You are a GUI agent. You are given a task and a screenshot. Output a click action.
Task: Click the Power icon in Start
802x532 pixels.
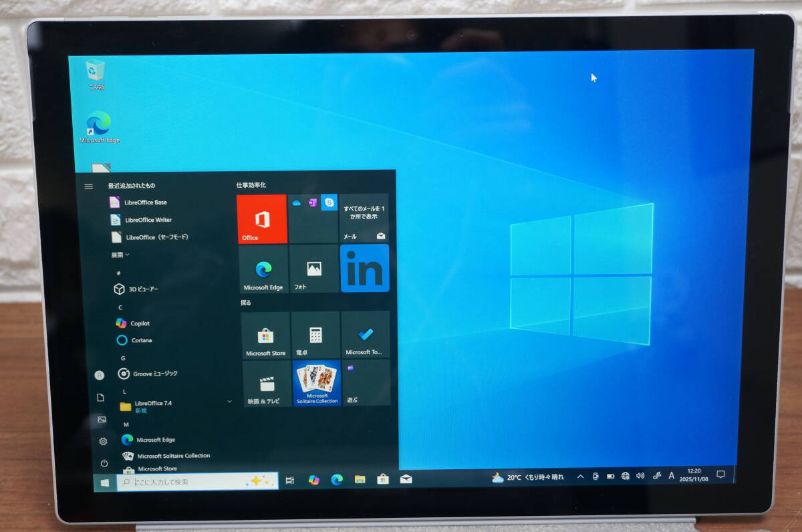(104, 462)
